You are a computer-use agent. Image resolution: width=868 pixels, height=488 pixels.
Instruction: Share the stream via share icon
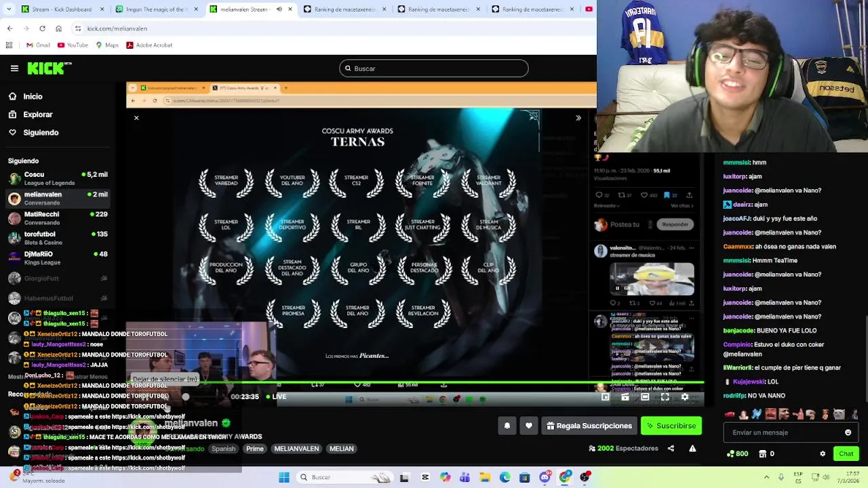click(671, 448)
